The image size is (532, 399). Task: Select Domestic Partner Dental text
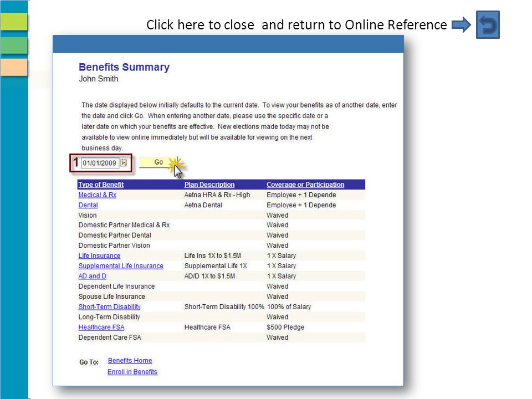115,235
